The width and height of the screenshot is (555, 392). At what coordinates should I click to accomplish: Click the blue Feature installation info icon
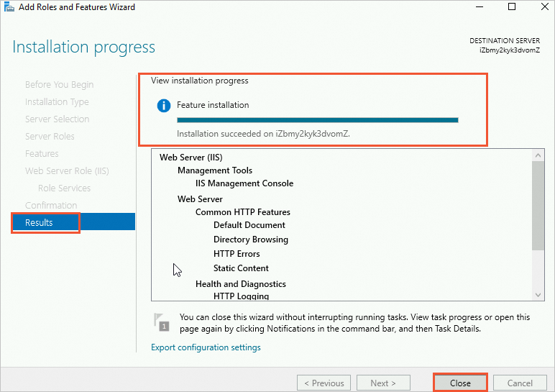tap(163, 105)
